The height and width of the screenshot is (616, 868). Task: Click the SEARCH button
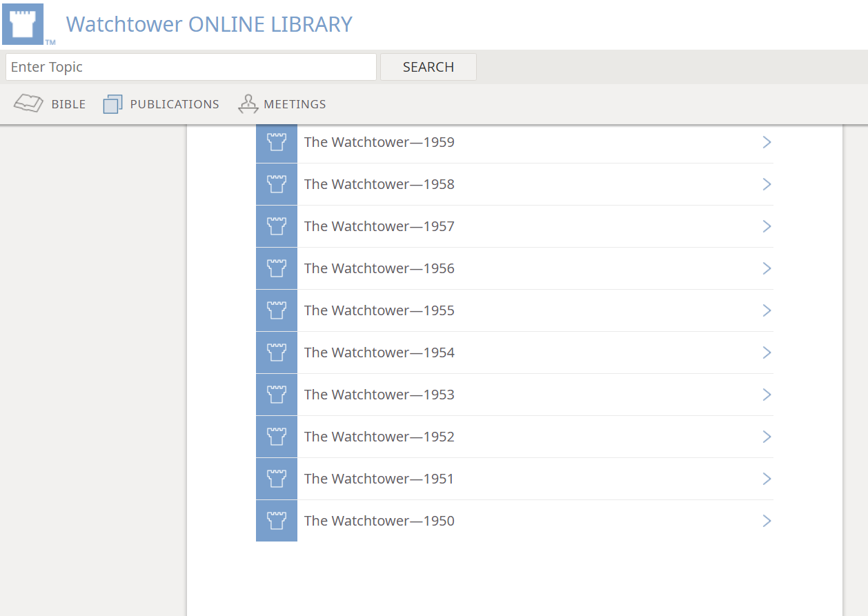pos(428,67)
